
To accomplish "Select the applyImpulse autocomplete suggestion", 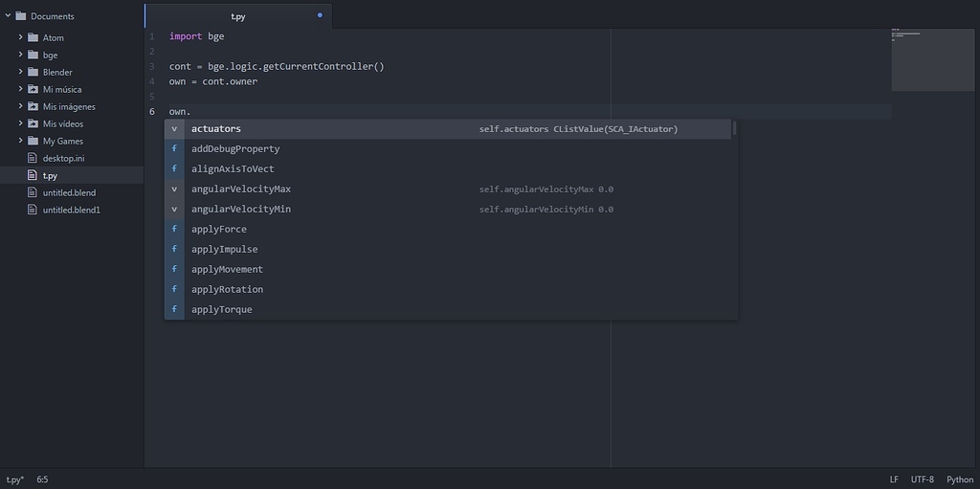I will click(224, 249).
